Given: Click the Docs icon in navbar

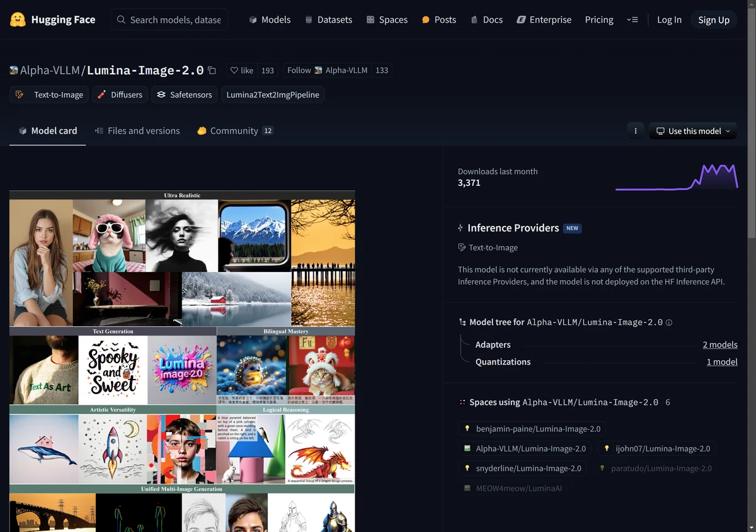Looking at the screenshot, I should tap(474, 20).
